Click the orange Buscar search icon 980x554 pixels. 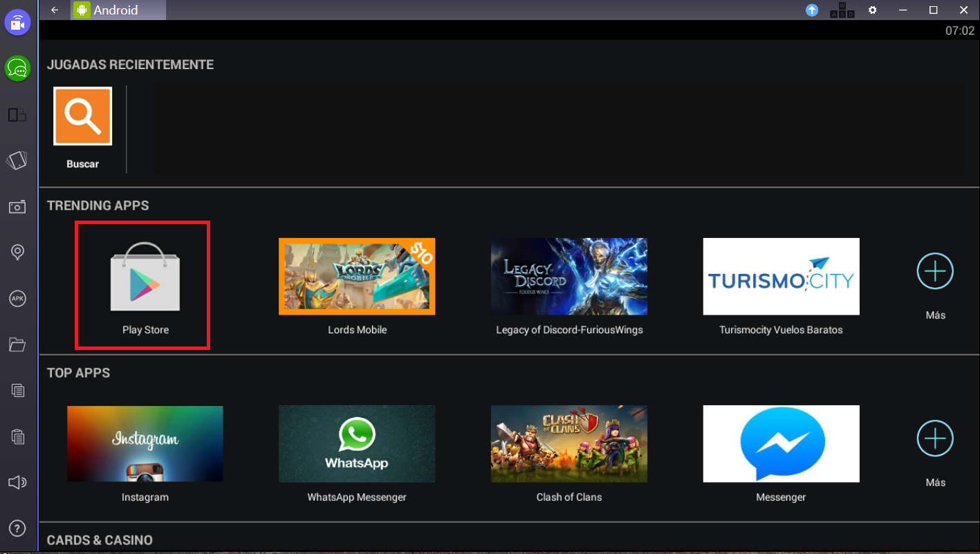coord(83,116)
